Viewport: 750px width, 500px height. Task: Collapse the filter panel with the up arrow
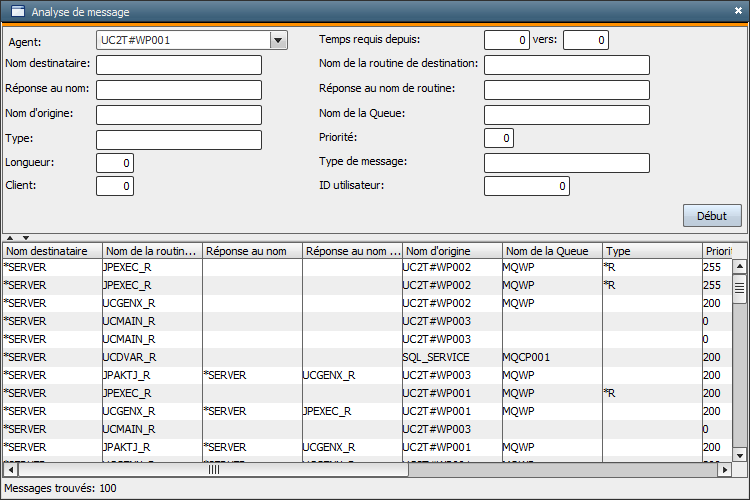[x=10, y=238]
